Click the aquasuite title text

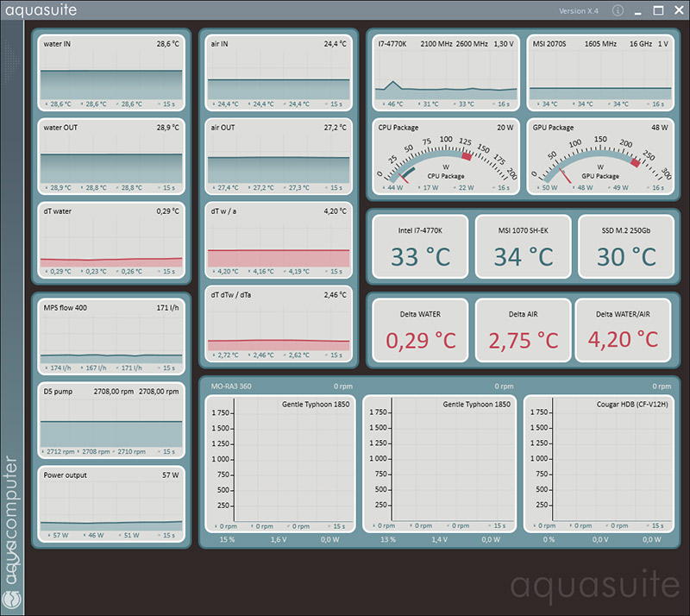point(41,10)
